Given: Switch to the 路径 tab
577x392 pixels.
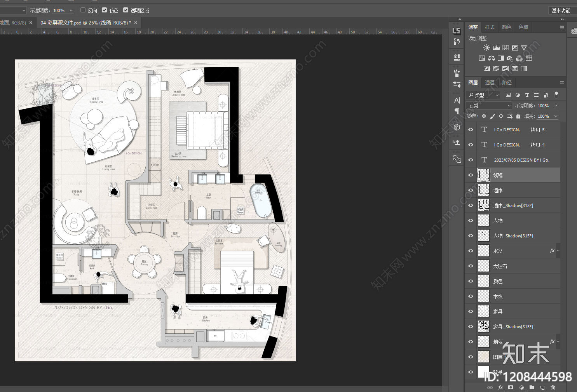Looking at the screenshot, I should (507, 82).
